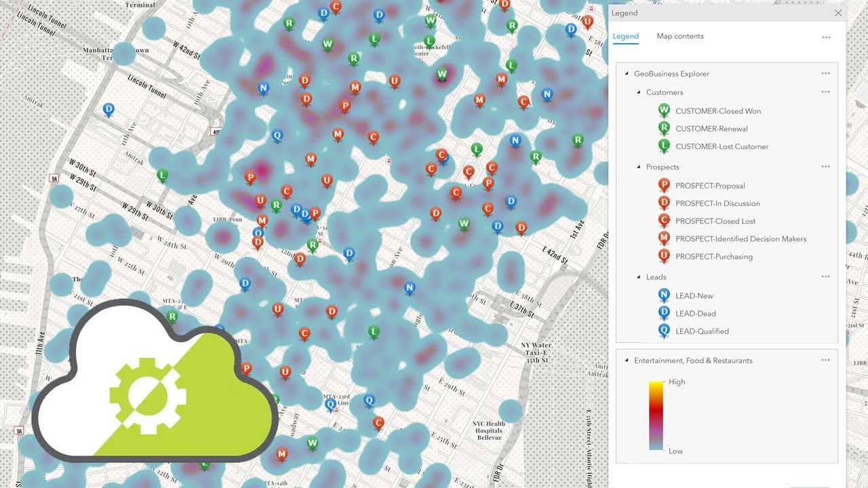Viewport: 868px width, 488px height.
Task: Click the LEAD-New label
Action: (x=694, y=296)
